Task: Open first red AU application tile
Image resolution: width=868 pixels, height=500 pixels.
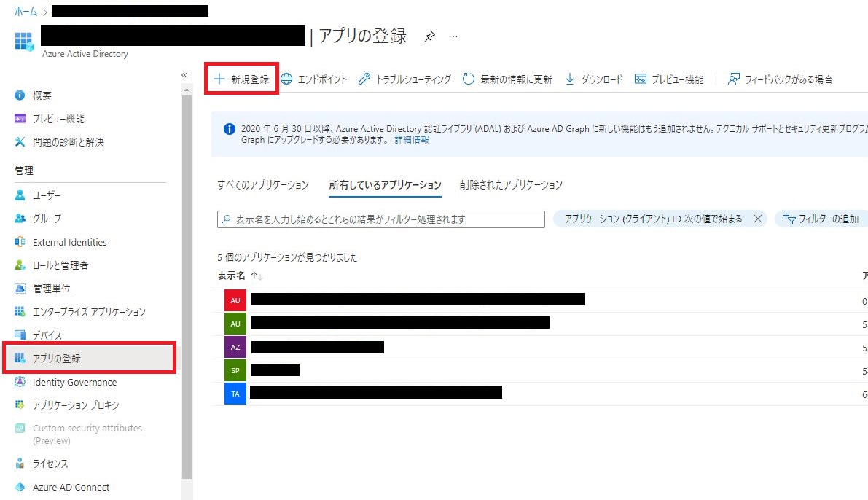Action: coord(235,300)
